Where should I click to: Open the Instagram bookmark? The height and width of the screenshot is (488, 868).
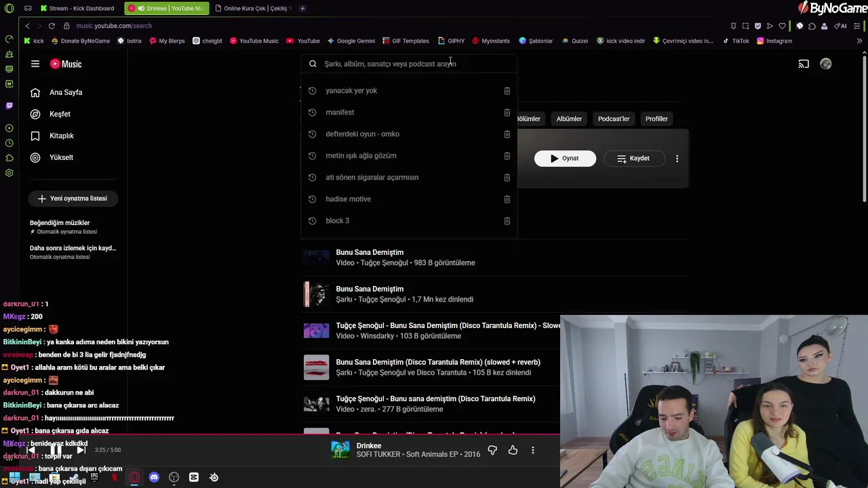774,41
